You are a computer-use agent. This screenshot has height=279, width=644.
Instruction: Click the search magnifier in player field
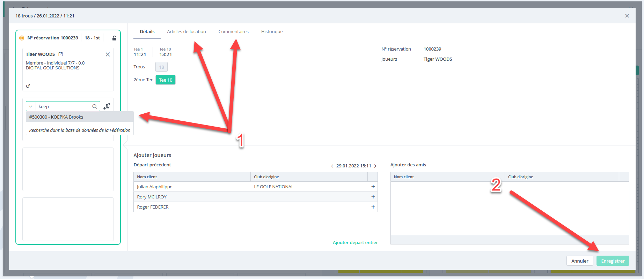(x=95, y=106)
